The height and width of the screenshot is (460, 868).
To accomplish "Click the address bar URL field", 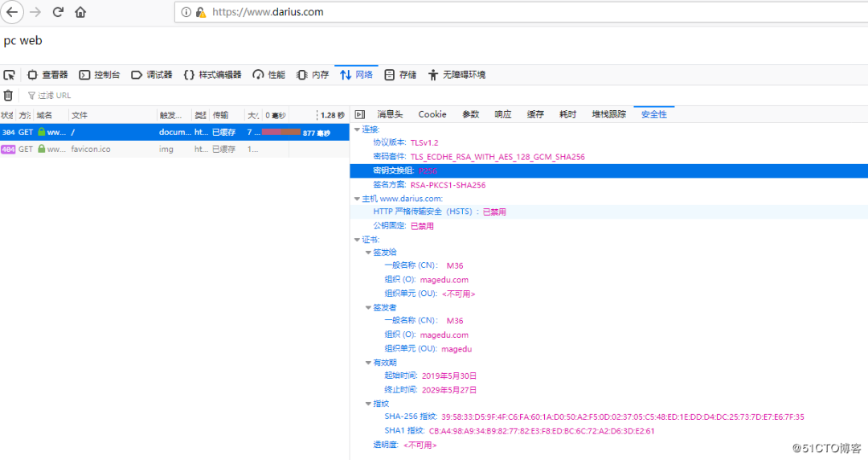I will [x=520, y=12].
